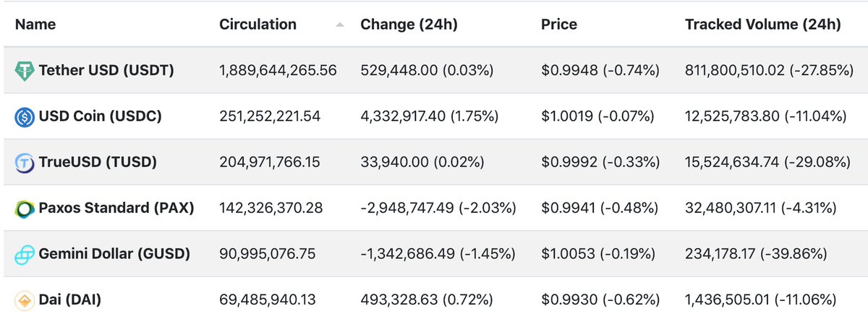
Task: Open the Tether USD (USDT) link
Action: coord(106,70)
